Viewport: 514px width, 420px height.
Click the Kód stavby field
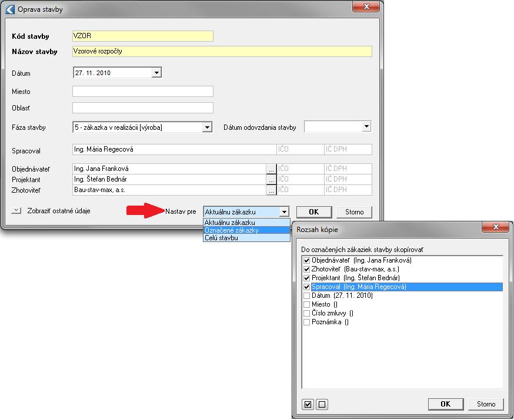[x=143, y=36]
